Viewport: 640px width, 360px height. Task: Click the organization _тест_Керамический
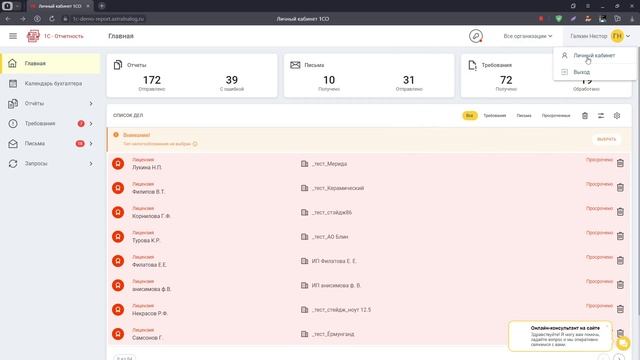(x=337, y=188)
